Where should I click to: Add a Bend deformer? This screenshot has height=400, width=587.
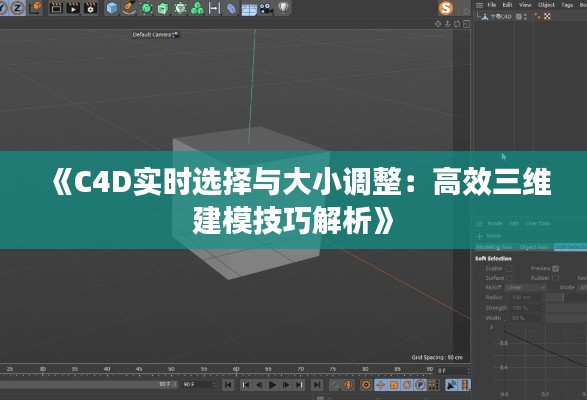(x=231, y=8)
